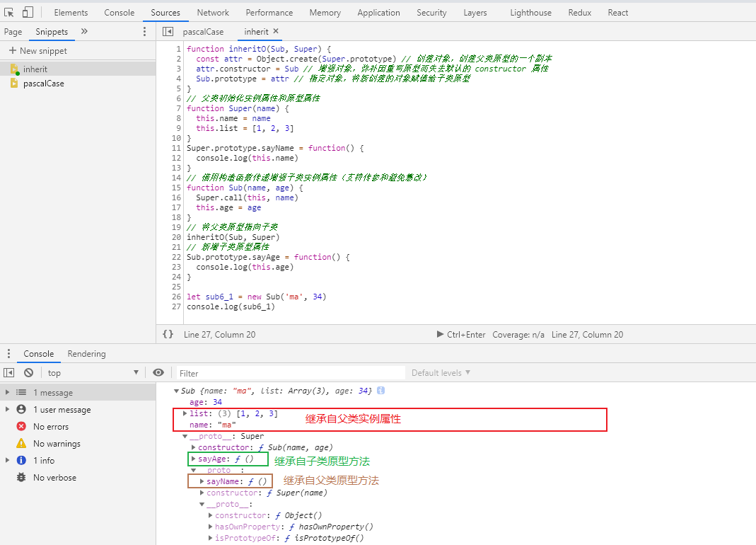Click line number 26 in gutter
The width and height of the screenshot is (756, 545).
coord(177,297)
